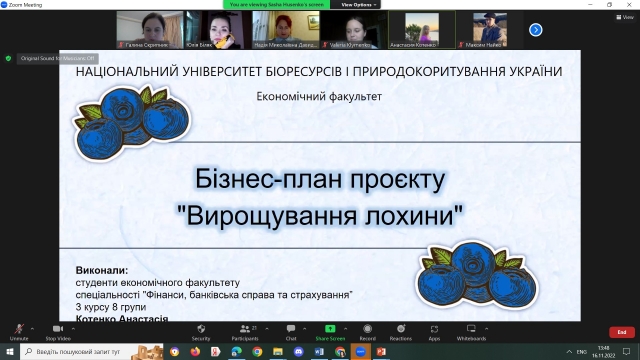Open PowerPoint from the taskbar
Viewport: 640px width, 360px height.
coord(381,351)
